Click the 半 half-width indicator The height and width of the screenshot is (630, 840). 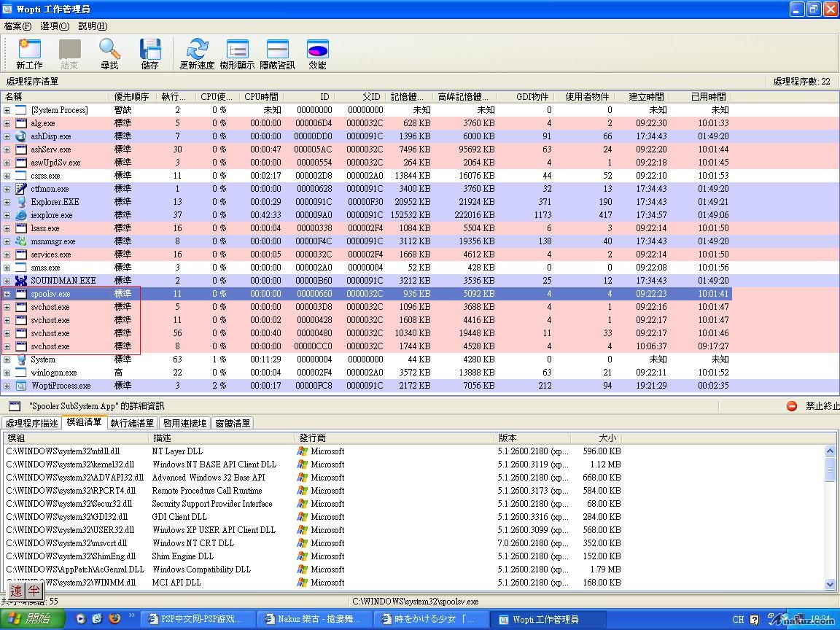(34, 591)
